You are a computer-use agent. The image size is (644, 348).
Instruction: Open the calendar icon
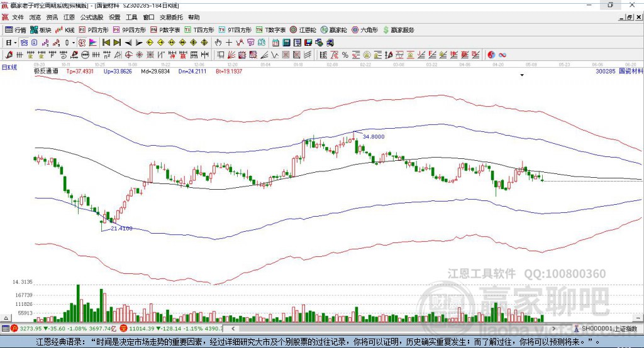coord(275,43)
